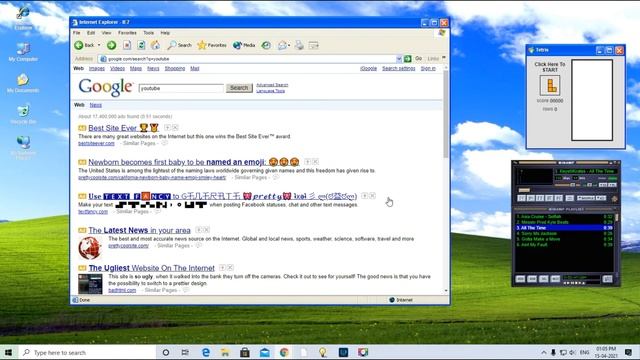
Task: Open the Favorites menu in menu bar
Action: pos(127,33)
